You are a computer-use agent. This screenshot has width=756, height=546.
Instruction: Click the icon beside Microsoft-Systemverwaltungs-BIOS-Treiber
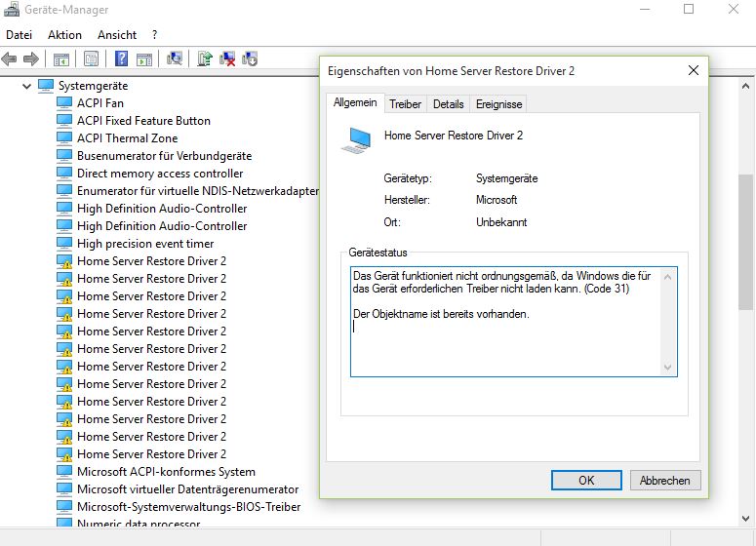(64, 507)
